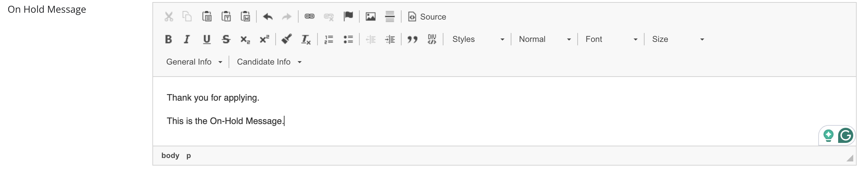This screenshot has width=868, height=169.
Task: Click the Undo arrow icon
Action: point(268,16)
